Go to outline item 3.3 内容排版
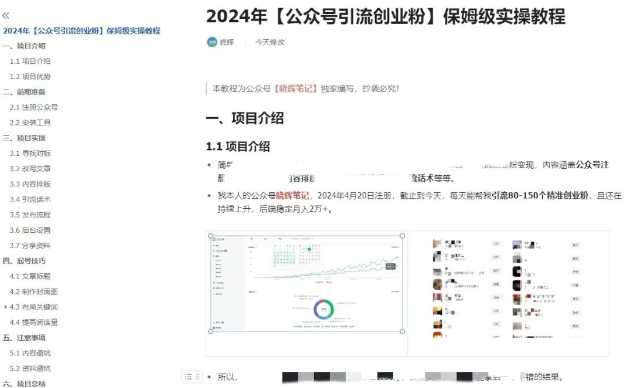The height and width of the screenshot is (388, 629). [x=30, y=184]
